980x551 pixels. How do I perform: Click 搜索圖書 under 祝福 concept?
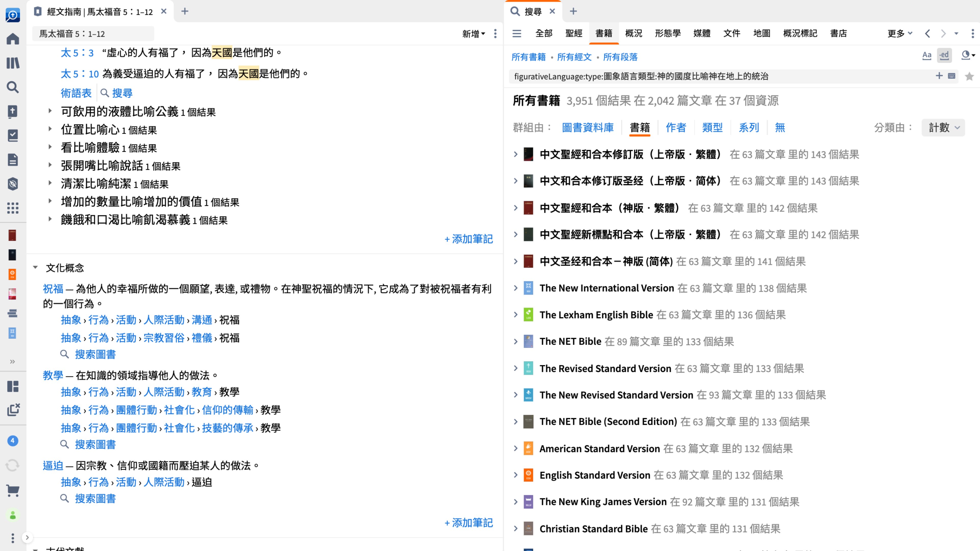pos(95,354)
